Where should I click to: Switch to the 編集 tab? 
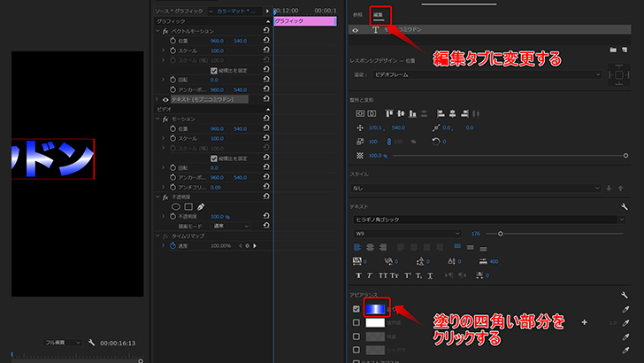pyautogui.click(x=378, y=15)
